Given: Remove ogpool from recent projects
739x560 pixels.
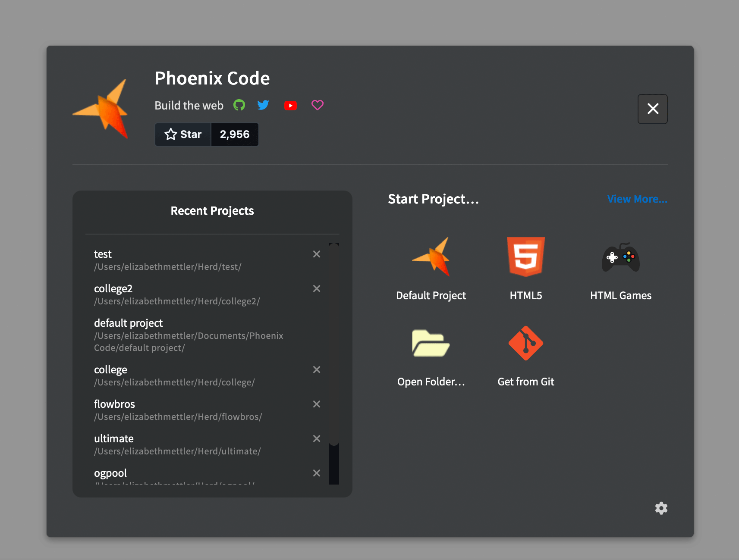Looking at the screenshot, I should (317, 473).
